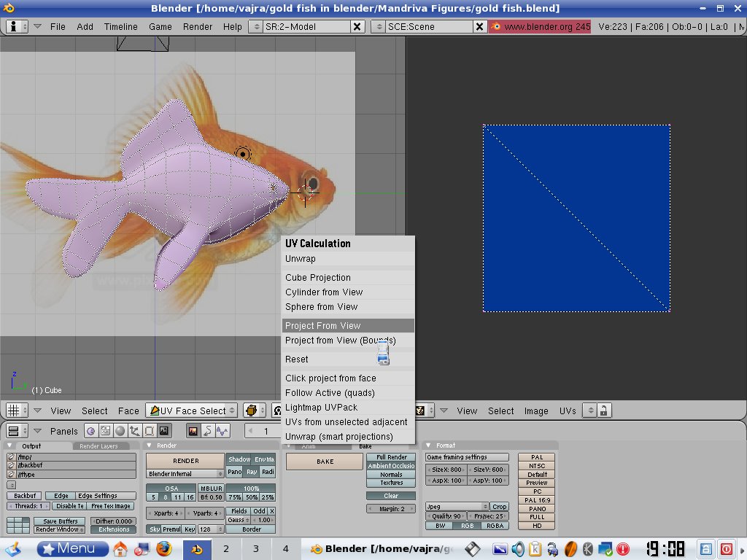Select the Shading context sphere icon
The height and width of the screenshot is (560, 747).
120,431
